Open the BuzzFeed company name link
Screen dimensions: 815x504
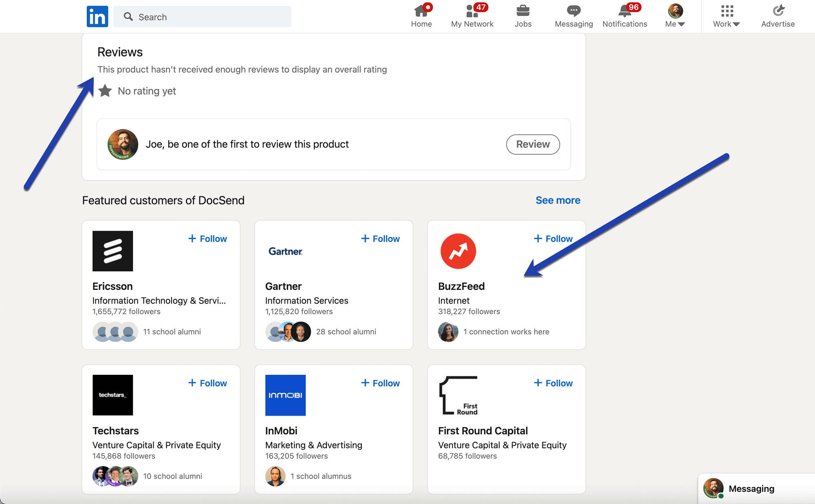461,286
